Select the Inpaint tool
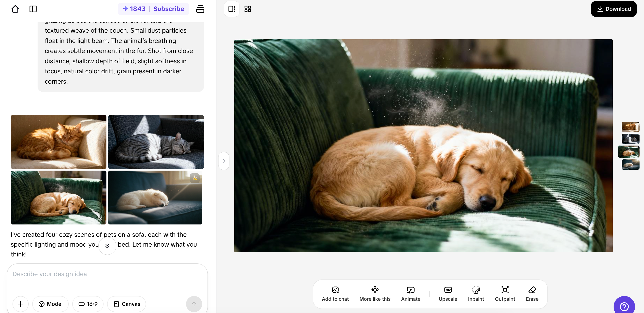644x313 pixels. pyautogui.click(x=476, y=294)
